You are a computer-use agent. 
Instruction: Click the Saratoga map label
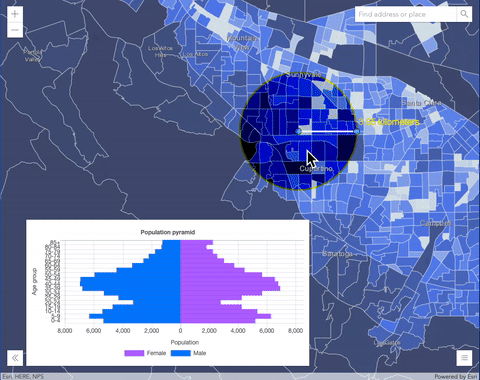(x=337, y=254)
